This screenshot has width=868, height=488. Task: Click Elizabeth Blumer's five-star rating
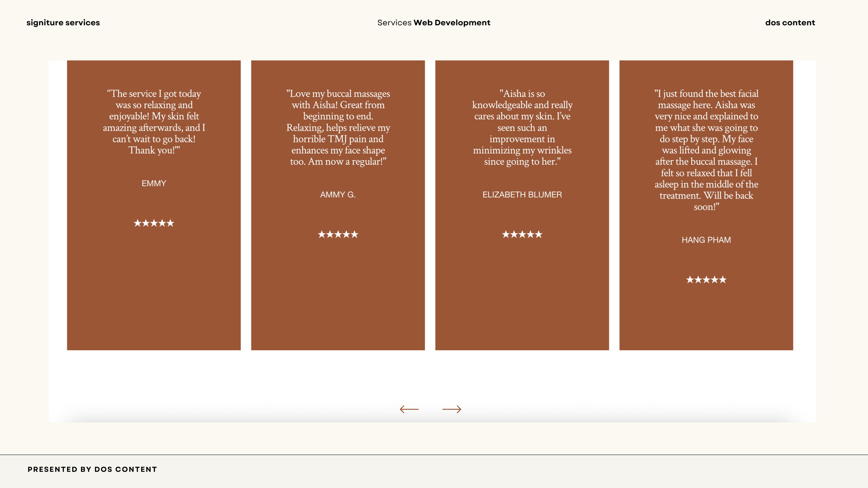[522, 234]
